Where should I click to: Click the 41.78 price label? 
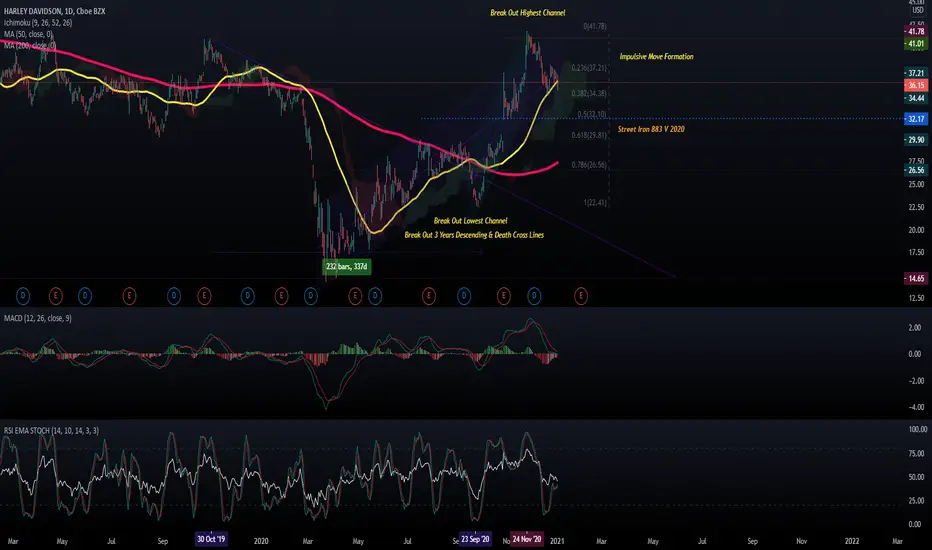915,32
